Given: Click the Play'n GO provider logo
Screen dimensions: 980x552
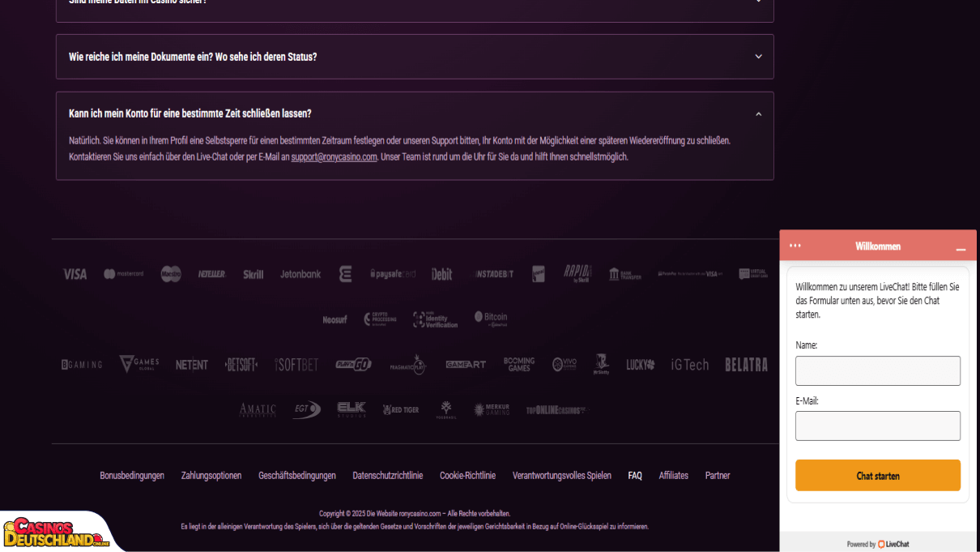Looking at the screenshot, I should [354, 365].
